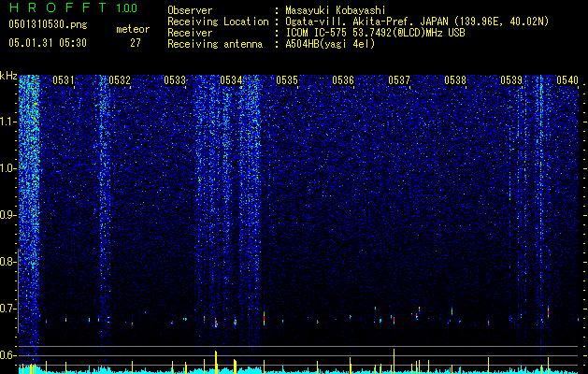Screen dimensions: 588x374
Task: Click the meteor echo near 0540 at 0.7 kHz
Action: 548,312
